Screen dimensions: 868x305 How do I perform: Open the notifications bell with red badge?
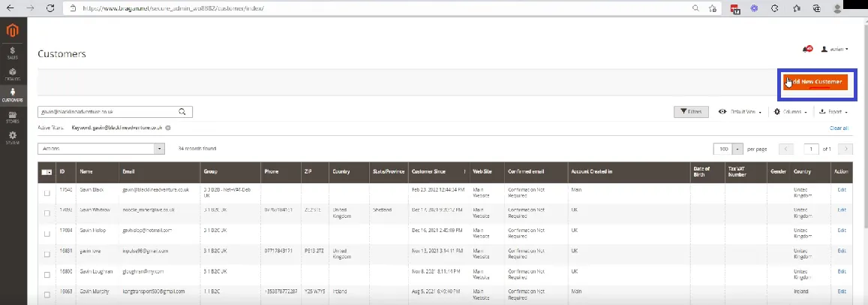click(x=806, y=50)
